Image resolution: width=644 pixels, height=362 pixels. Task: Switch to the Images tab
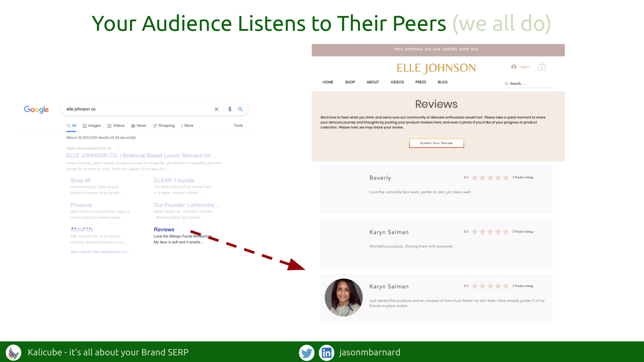(92, 126)
